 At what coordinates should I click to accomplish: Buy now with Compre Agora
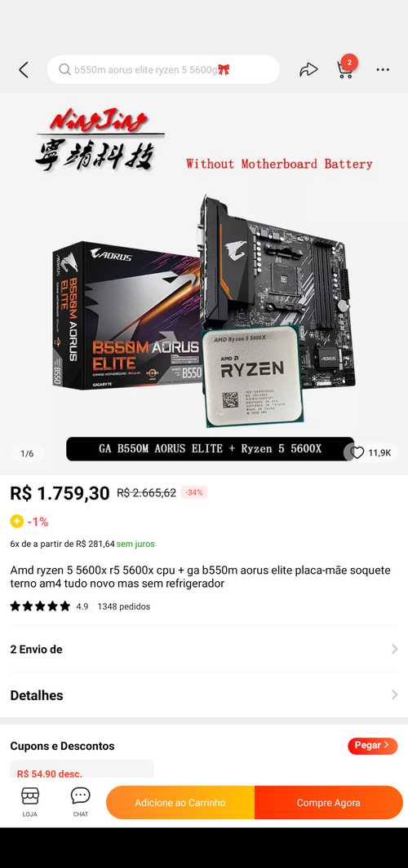[329, 803]
